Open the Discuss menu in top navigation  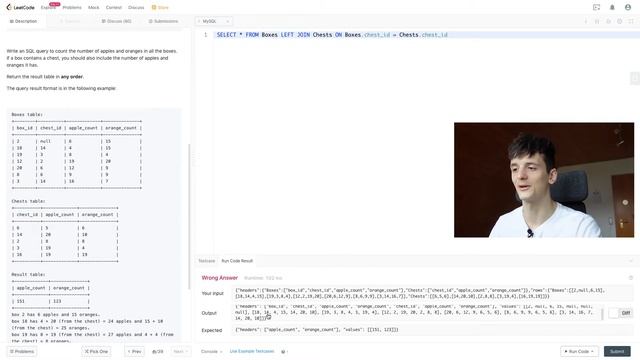coord(136,7)
